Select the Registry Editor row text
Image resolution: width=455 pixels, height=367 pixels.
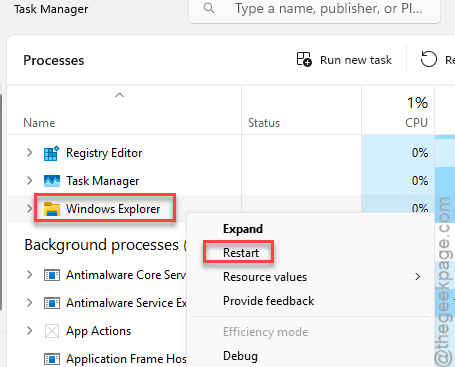104,153
